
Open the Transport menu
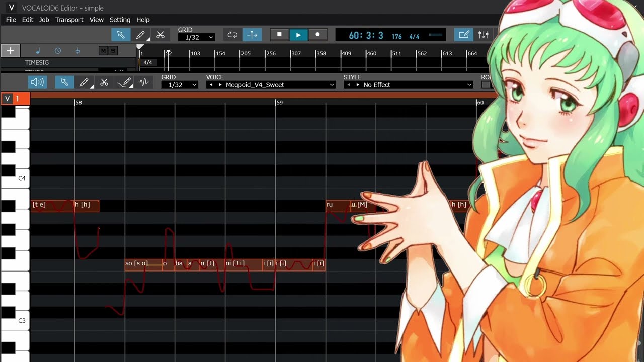[69, 20]
